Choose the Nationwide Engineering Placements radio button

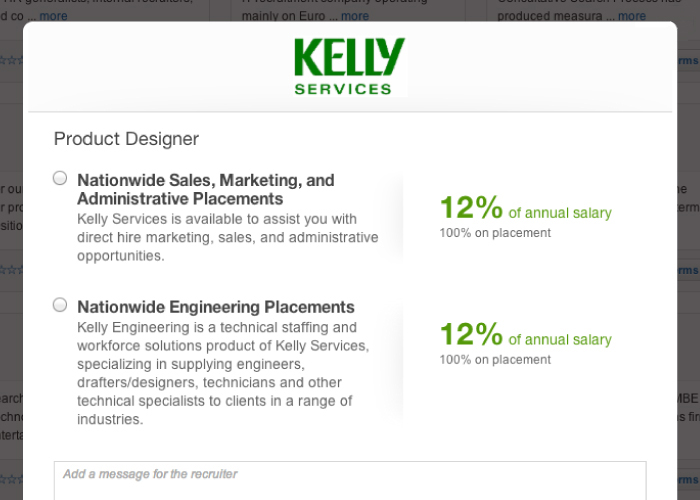click(60, 305)
